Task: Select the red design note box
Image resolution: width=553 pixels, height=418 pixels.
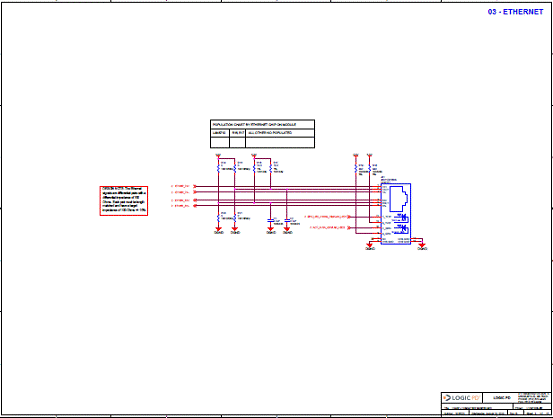Action: coord(124,201)
